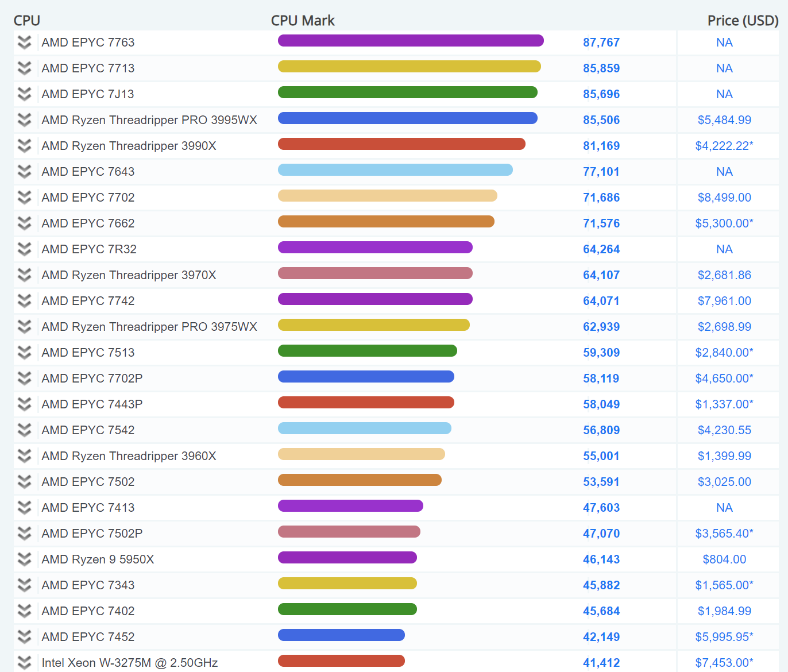Click the $5,484.99 price link
Screen dimensions: 788x672
[x=724, y=120]
